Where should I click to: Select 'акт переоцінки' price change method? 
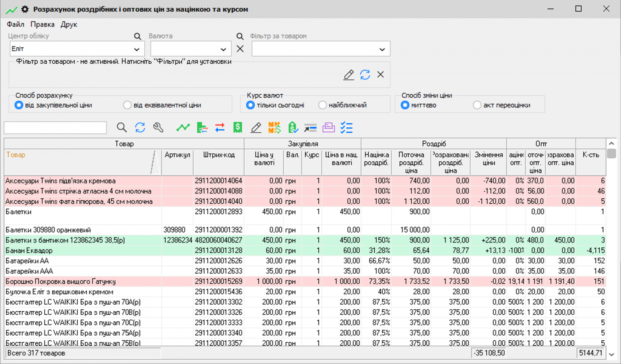coord(477,105)
